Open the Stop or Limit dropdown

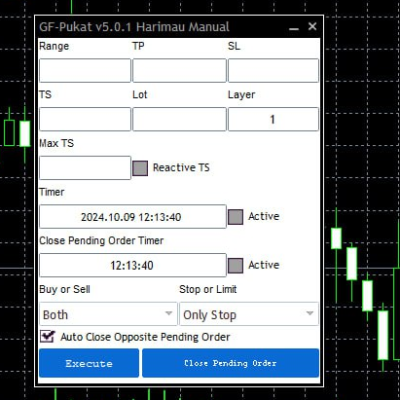pyautogui.click(x=249, y=314)
